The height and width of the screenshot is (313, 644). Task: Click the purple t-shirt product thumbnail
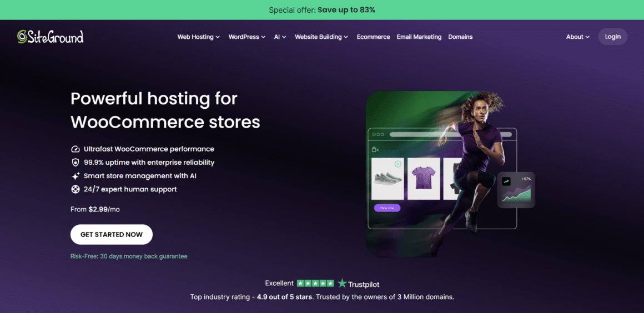point(424,179)
